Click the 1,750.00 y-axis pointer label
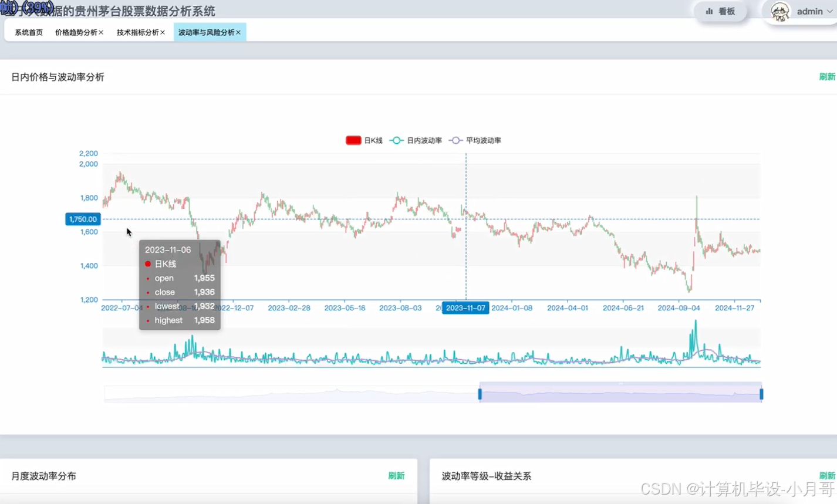The height and width of the screenshot is (504, 837). point(83,219)
